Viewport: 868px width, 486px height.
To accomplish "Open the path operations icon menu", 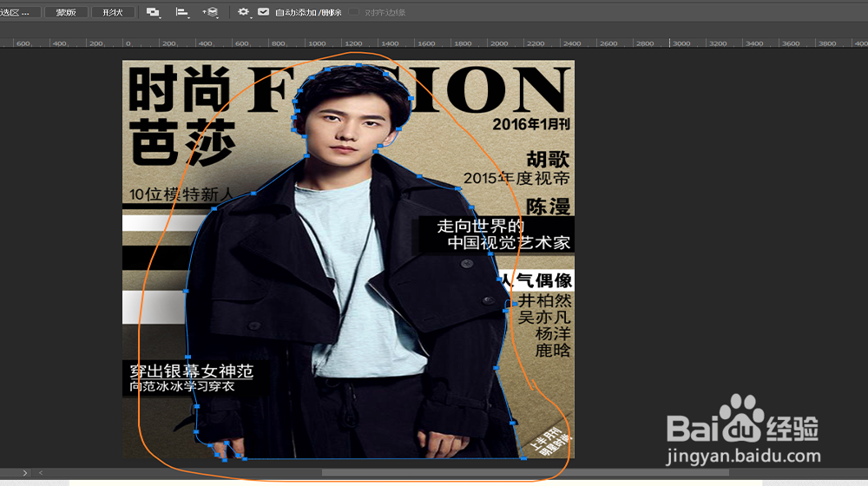I will (x=154, y=12).
